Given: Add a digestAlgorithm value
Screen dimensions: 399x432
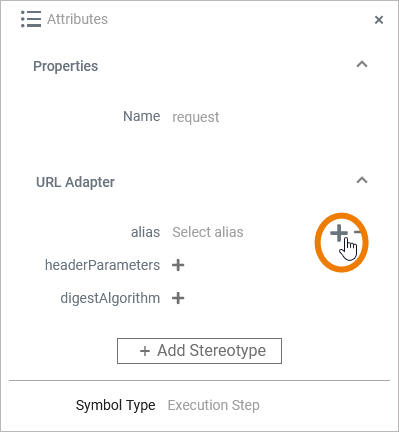Looking at the screenshot, I should [178, 298].
